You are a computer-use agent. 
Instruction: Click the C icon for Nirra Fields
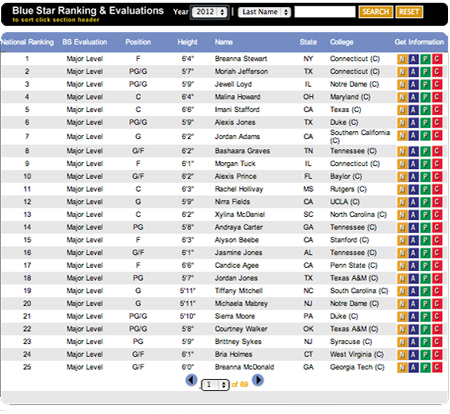coord(437,202)
